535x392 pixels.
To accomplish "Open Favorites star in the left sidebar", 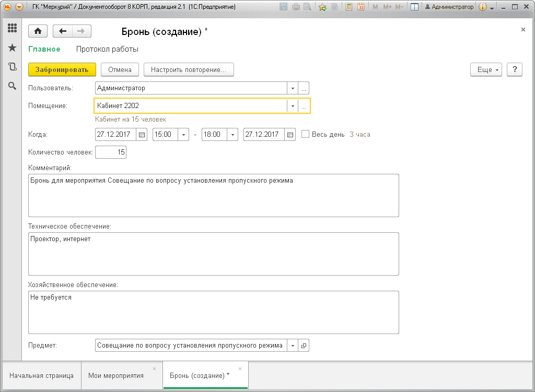I will pyautogui.click(x=13, y=47).
